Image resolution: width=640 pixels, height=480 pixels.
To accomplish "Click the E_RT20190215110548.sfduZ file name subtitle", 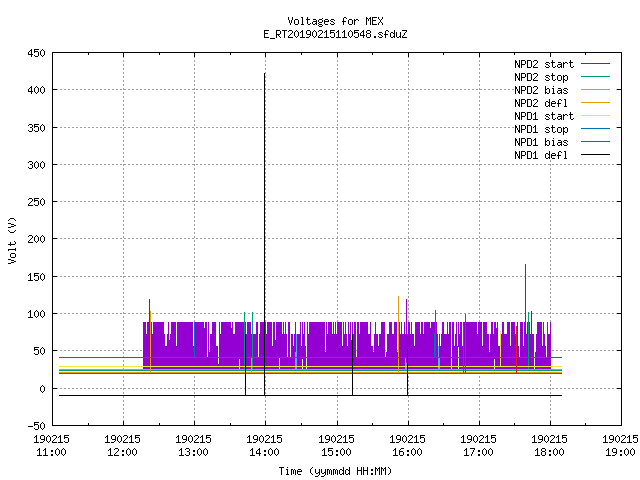I will pos(336,34).
